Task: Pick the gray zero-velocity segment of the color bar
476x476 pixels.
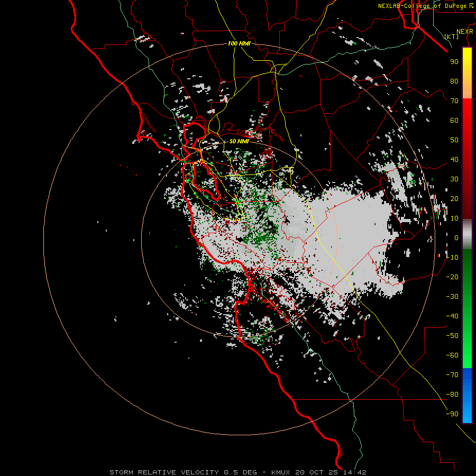Action: pos(467,234)
